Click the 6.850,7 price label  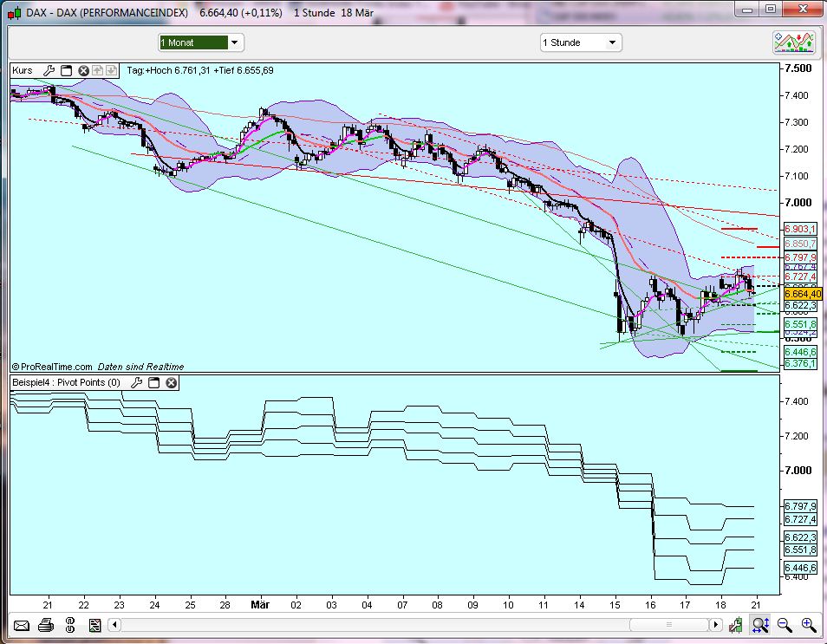click(x=800, y=244)
